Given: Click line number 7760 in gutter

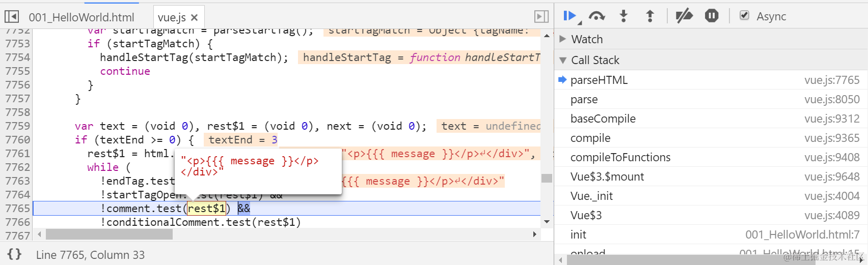Looking at the screenshot, I should tap(18, 140).
